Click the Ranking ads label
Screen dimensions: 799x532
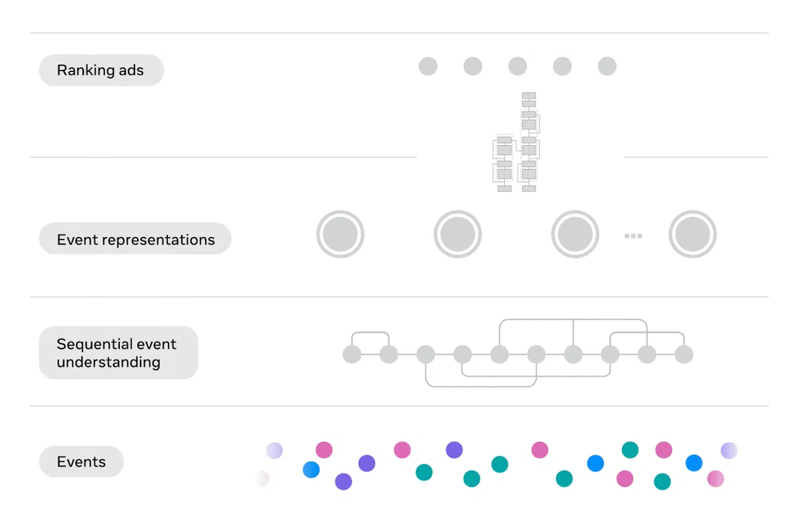pos(101,70)
